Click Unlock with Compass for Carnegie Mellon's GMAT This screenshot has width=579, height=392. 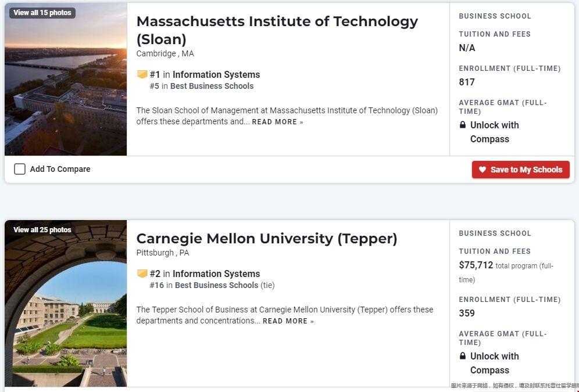(x=494, y=363)
